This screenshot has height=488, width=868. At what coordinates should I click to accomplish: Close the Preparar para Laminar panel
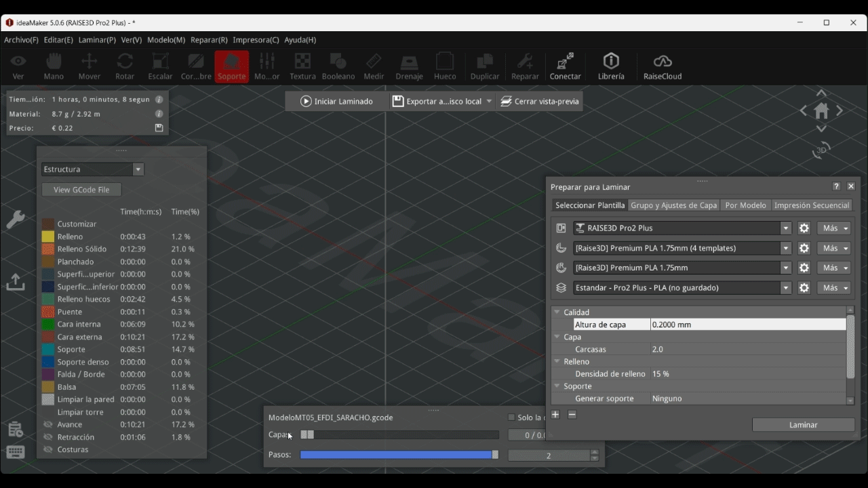(x=851, y=186)
